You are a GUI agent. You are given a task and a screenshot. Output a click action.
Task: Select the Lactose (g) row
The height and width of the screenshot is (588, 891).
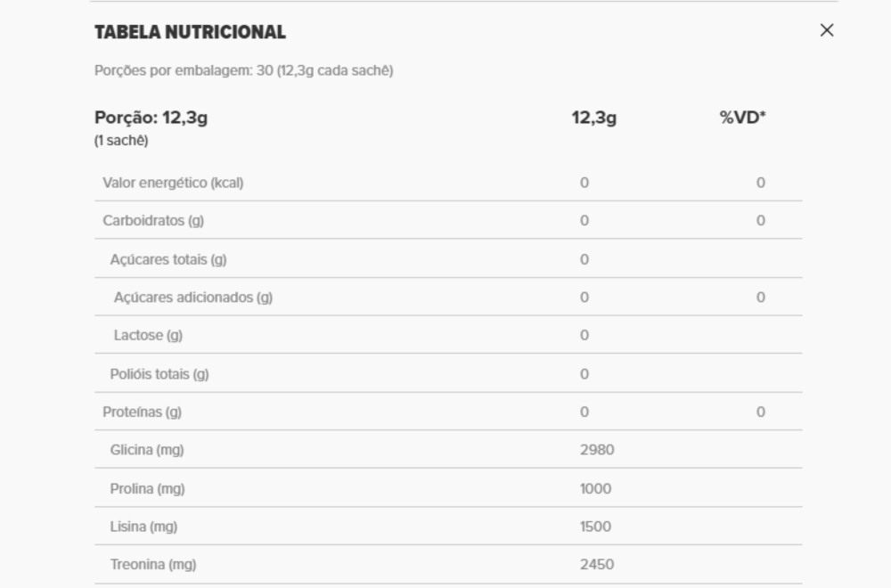pos(448,335)
